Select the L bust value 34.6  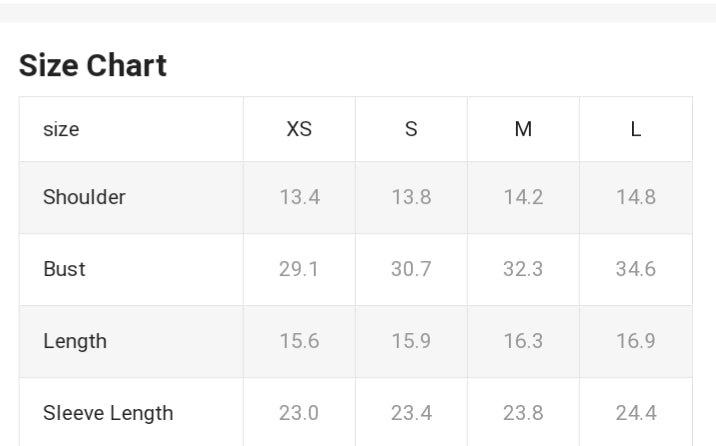coord(636,269)
